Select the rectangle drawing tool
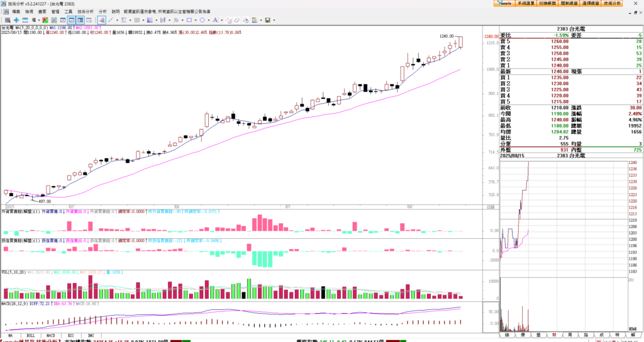 point(189,19)
